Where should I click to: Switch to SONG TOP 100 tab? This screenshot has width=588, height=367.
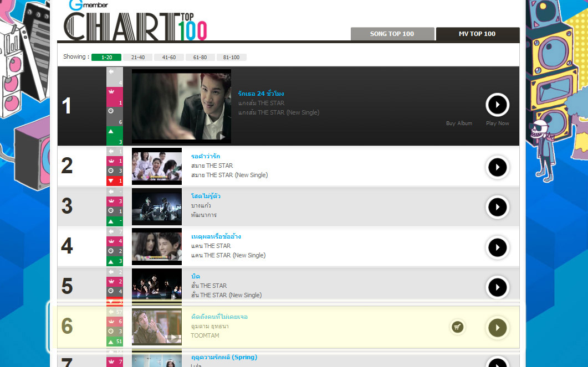click(x=392, y=34)
